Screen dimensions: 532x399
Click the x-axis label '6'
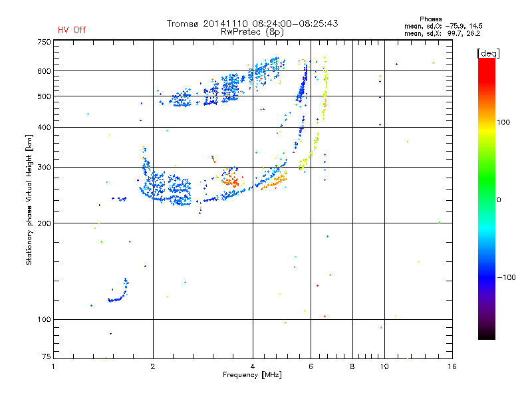point(311,366)
